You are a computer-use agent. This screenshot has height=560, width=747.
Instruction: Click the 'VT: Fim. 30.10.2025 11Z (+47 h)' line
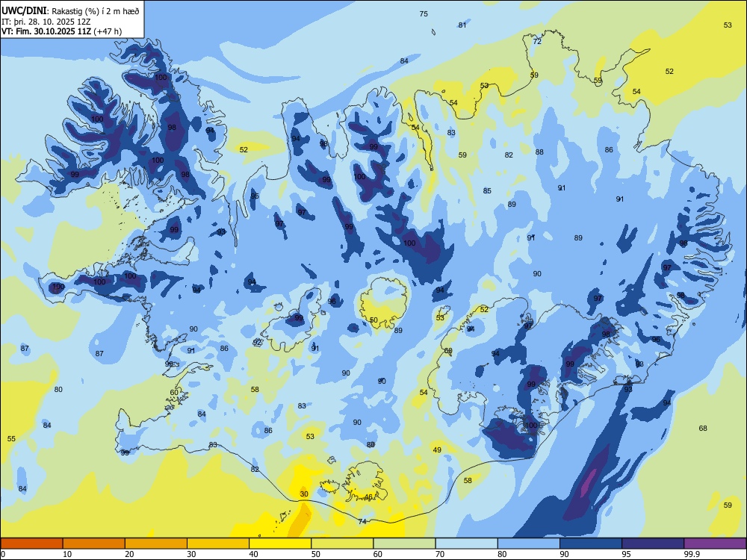[61, 31]
